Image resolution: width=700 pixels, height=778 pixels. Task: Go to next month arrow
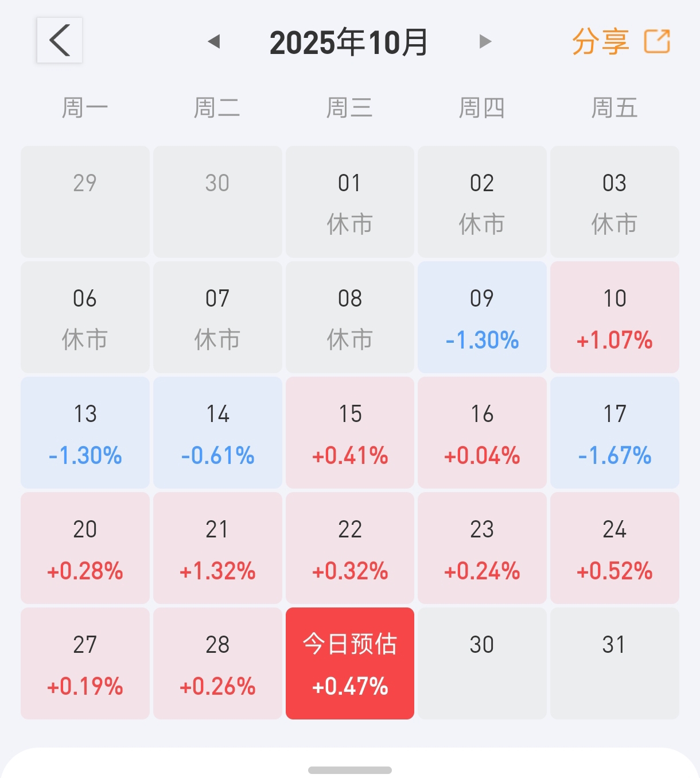pos(485,41)
